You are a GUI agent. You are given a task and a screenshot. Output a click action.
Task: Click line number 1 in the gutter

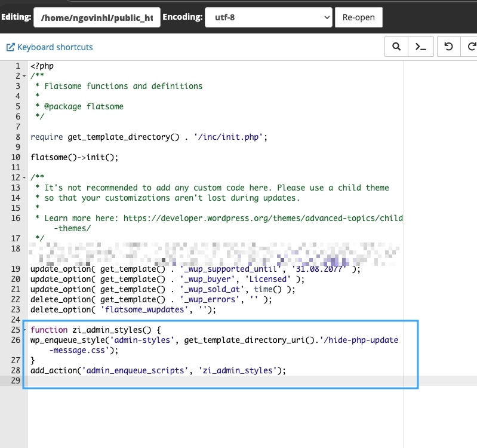click(18, 66)
